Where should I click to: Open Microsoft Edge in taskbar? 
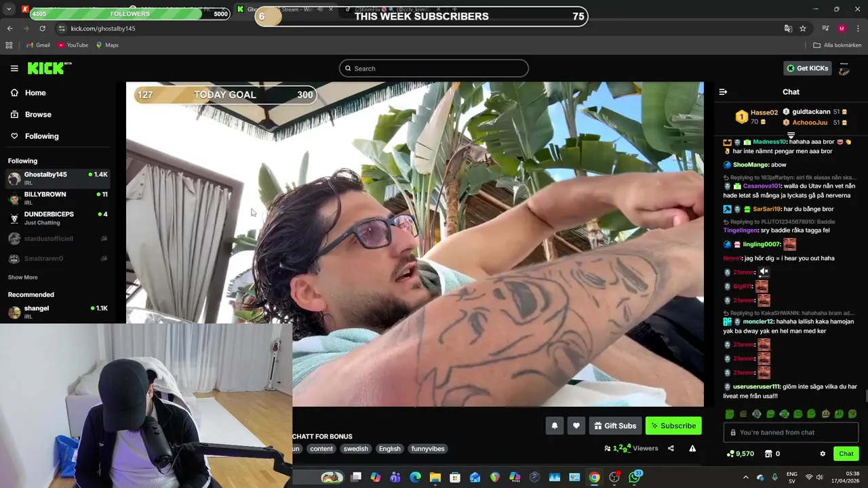coord(415,477)
